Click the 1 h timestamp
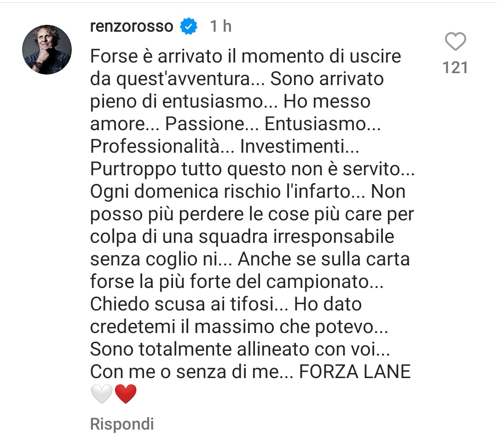Screen dimensions: 497x448 point(220,26)
